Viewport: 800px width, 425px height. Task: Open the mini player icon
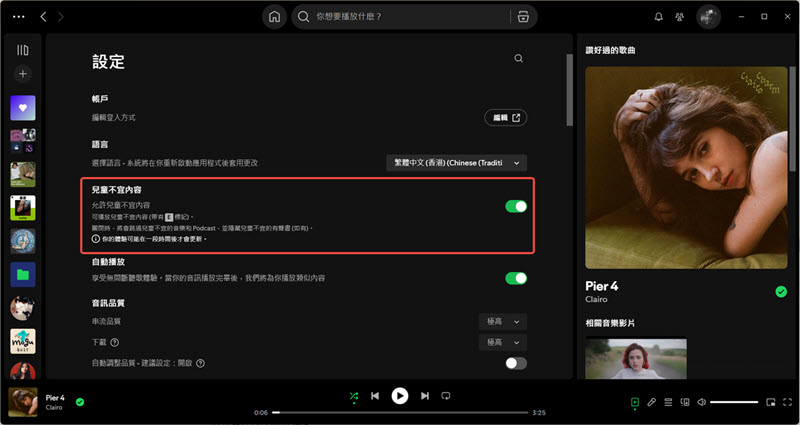point(771,402)
